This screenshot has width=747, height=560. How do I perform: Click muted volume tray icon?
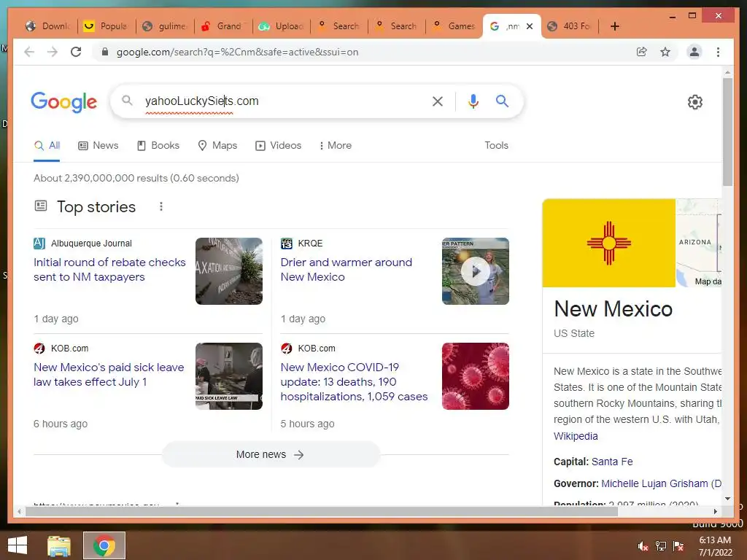tap(643, 546)
